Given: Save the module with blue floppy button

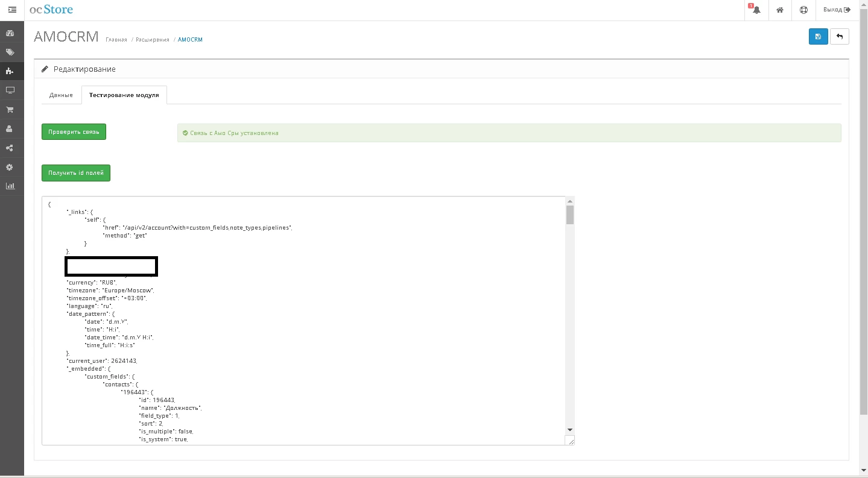Looking at the screenshot, I should coord(818,36).
